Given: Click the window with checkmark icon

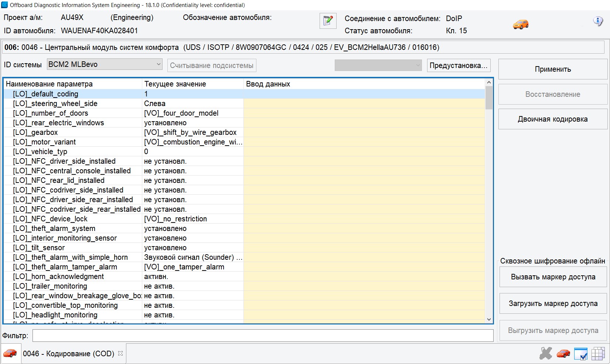Looking at the screenshot, I should coord(581,354).
